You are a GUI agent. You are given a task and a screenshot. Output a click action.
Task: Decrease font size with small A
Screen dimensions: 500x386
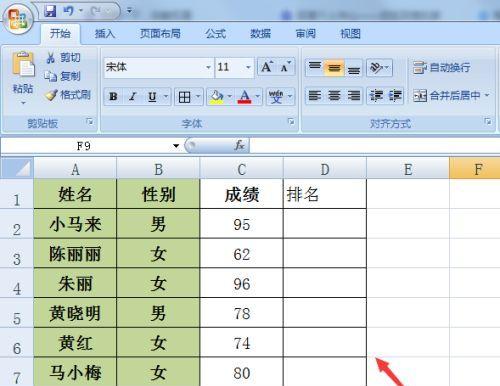[285, 67]
